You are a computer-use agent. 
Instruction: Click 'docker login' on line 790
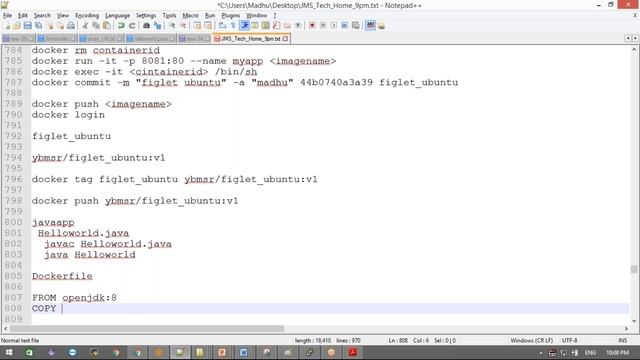[68, 115]
